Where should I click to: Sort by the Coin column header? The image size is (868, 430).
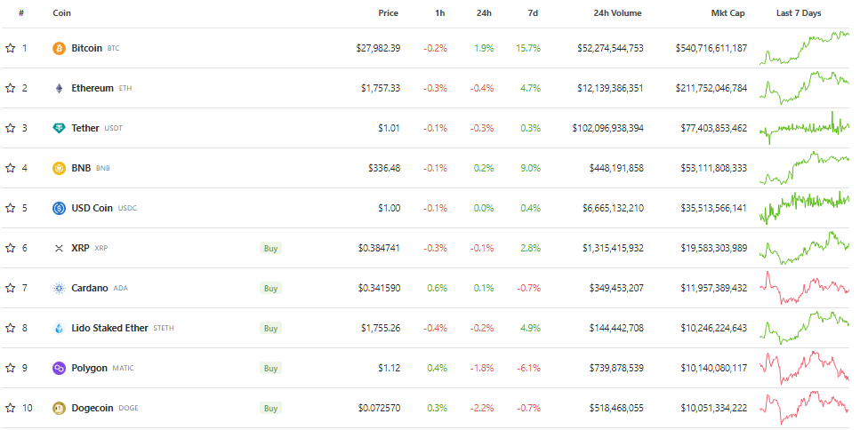point(62,13)
